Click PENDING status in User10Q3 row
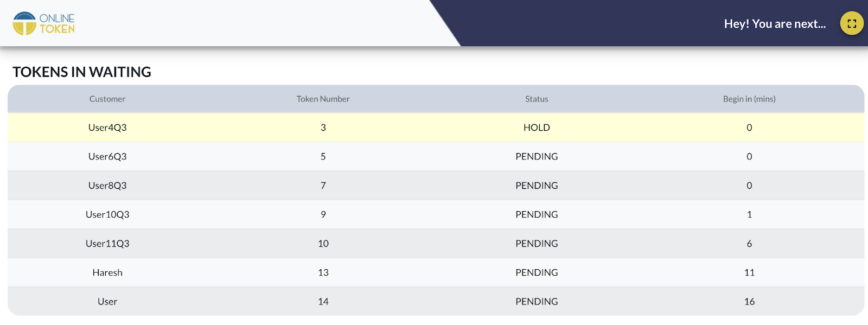 point(537,214)
